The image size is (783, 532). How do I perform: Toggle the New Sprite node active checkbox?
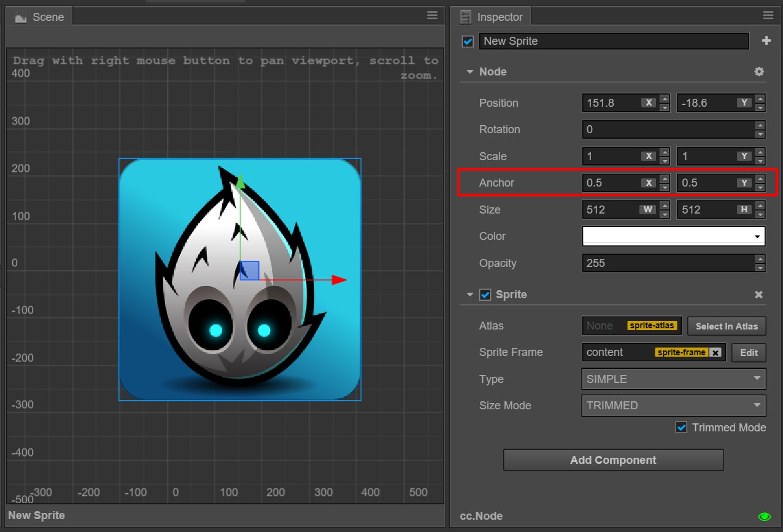pyautogui.click(x=468, y=42)
